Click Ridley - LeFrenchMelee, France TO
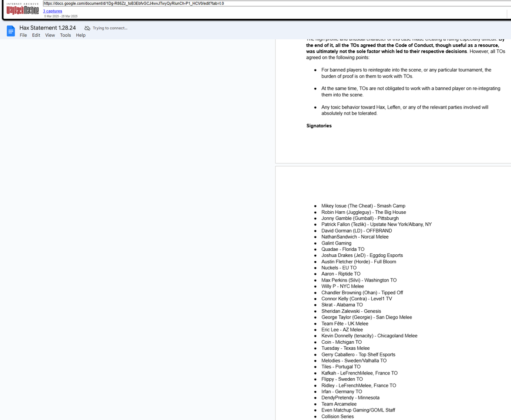The width and height of the screenshot is (511, 420). [359, 385]
